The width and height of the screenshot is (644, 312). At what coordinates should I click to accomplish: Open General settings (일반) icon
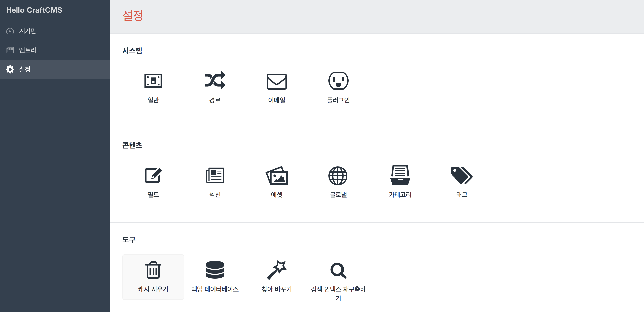coord(153,81)
